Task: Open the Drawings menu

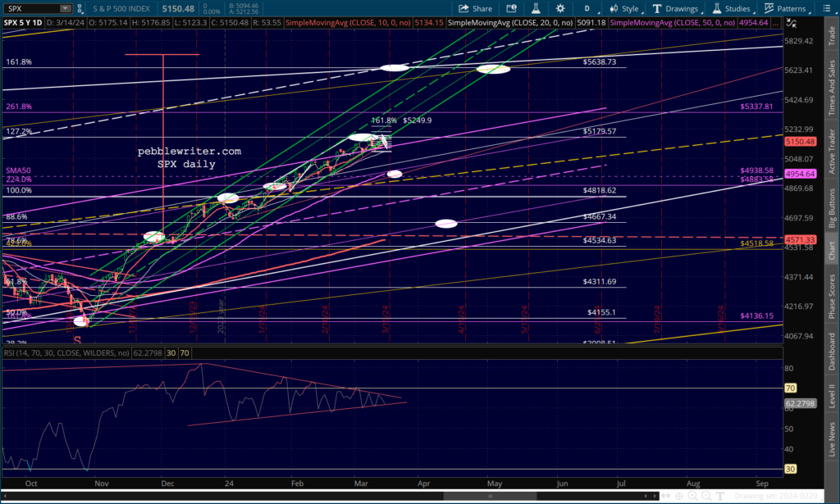Action: coord(676,8)
